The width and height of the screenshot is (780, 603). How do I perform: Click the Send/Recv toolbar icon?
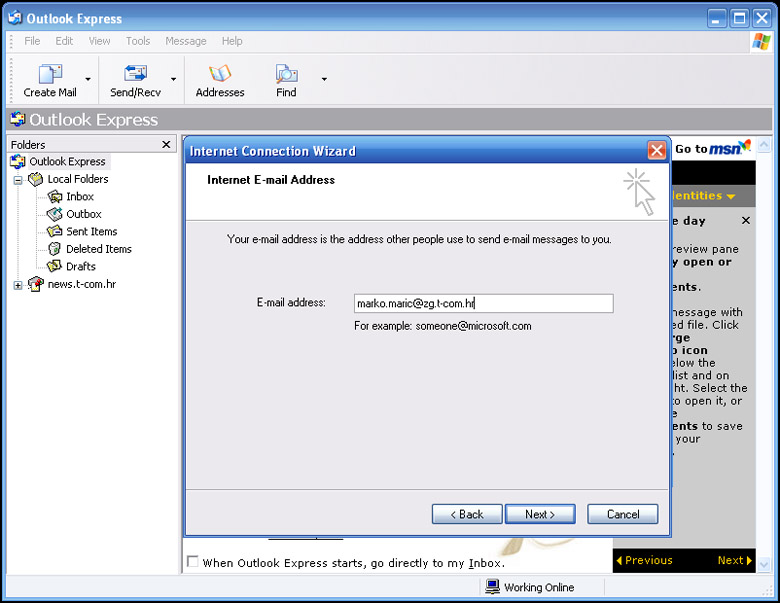click(x=135, y=73)
